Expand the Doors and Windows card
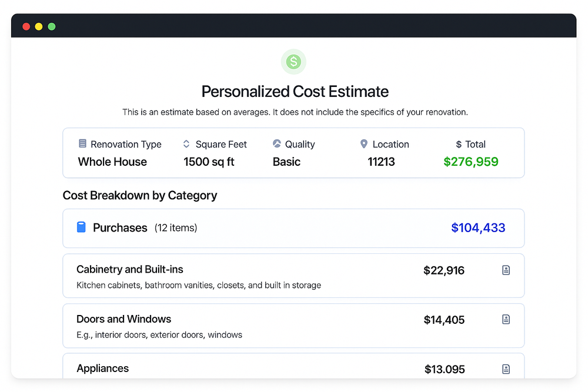 (293, 326)
